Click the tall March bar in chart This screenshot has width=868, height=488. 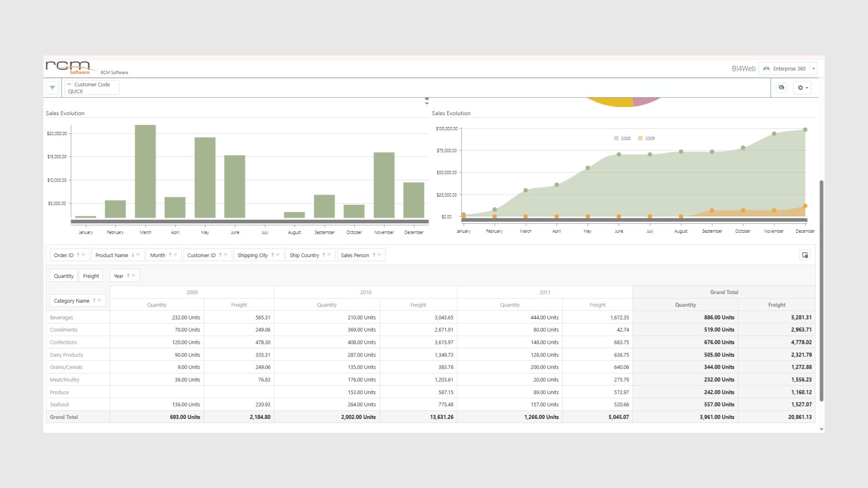145,172
